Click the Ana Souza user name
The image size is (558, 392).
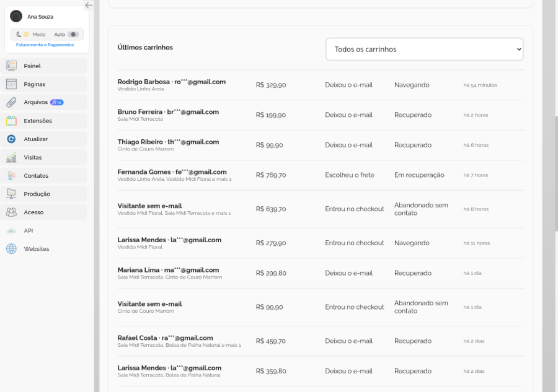pos(40,17)
